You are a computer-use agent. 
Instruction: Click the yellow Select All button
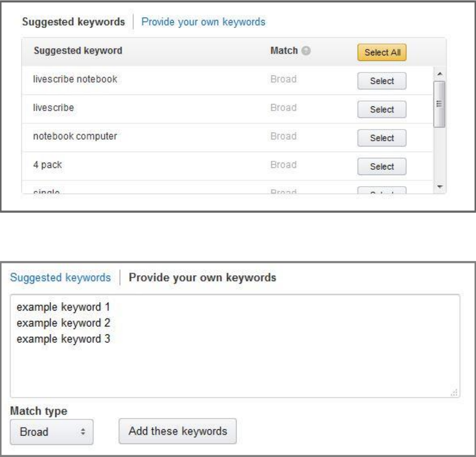[382, 52]
